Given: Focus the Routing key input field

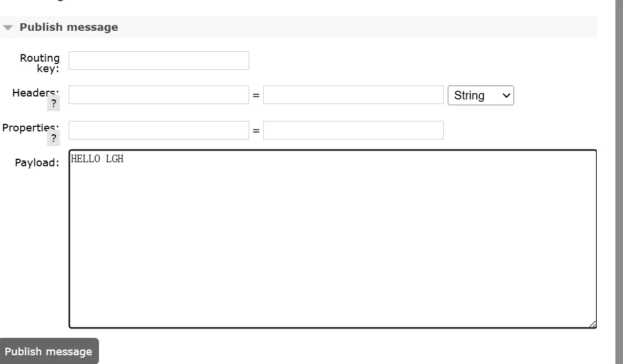Looking at the screenshot, I should pyautogui.click(x=158, y=60).
